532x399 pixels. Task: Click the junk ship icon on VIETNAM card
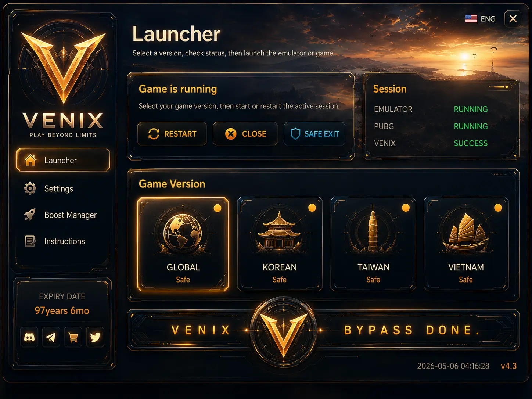[x=465, y=232]
